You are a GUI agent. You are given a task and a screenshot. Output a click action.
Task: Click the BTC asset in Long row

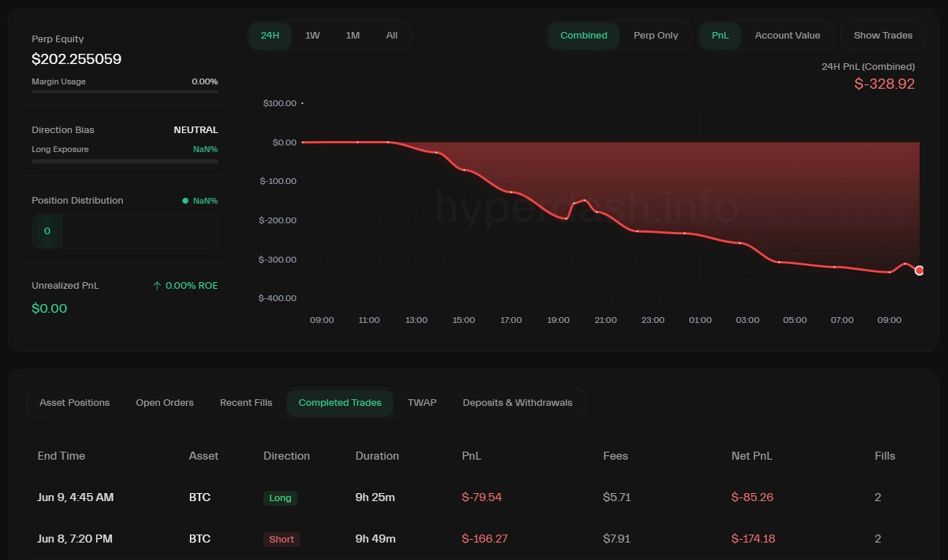[x=199, y=497]
